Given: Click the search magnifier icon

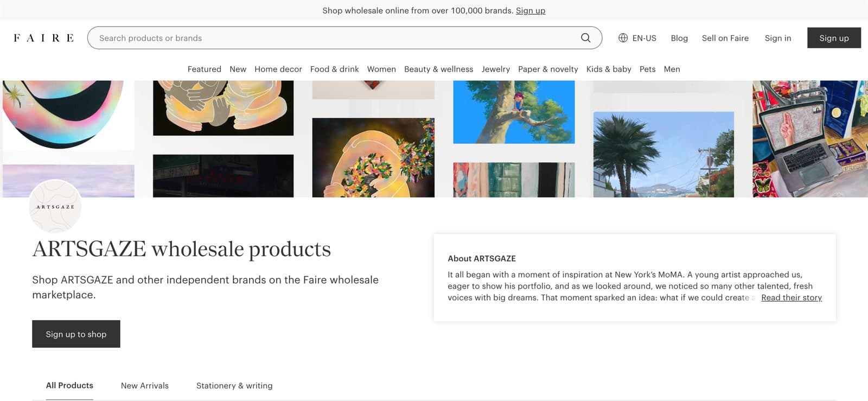Looking at the screenshot, I should (585, 38).
